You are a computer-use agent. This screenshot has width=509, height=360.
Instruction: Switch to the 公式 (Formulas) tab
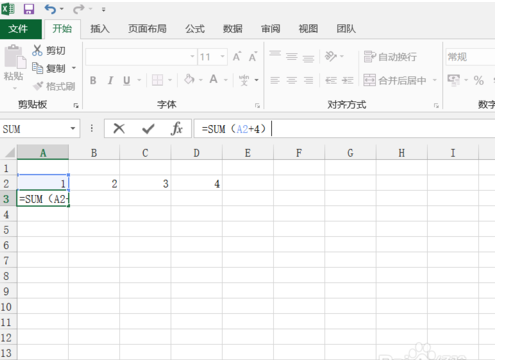point(195,29)
